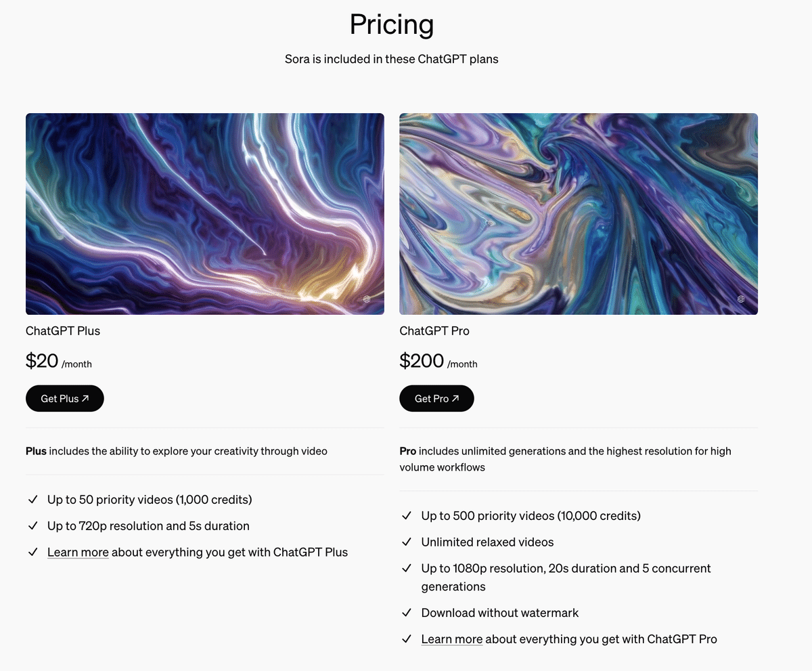812x671 pixels.
Task: Open the ChatGPT Pro video thumbnail
Action: click(x=579, y=214)
